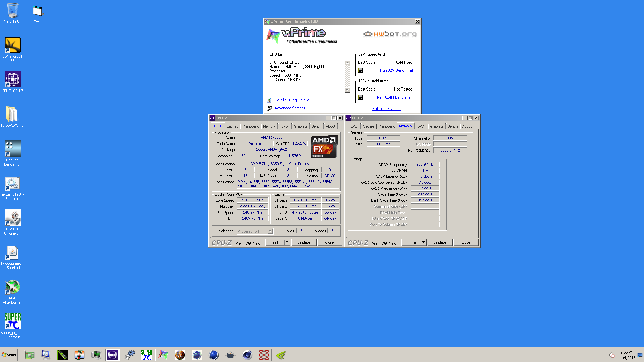Click the Submit Scores link

pyautogui.click(x=386, y=108)
